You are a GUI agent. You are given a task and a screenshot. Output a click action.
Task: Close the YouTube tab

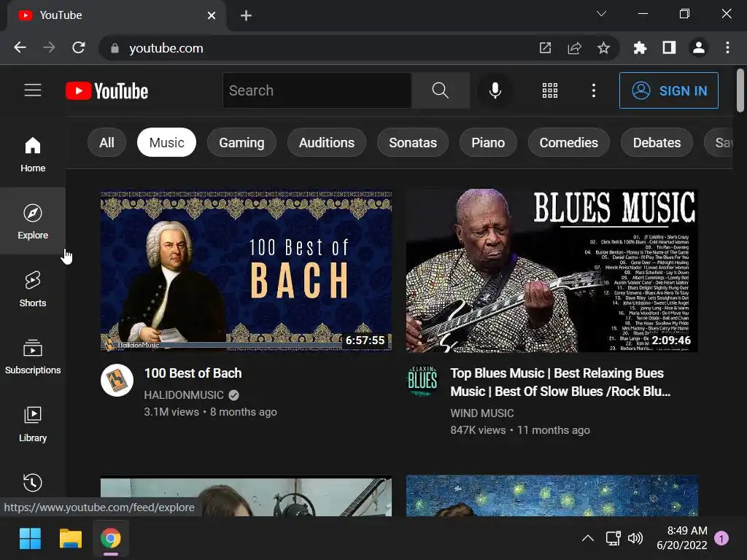point(212,16)
